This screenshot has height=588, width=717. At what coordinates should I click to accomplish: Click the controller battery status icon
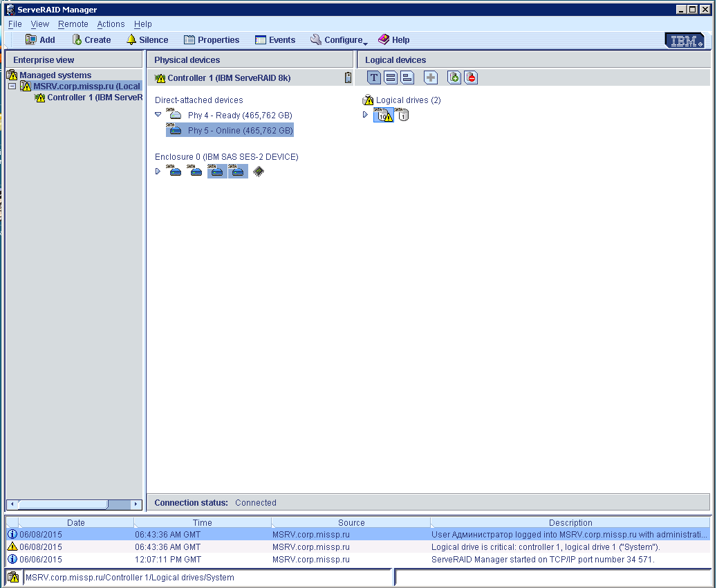[348, 77]
